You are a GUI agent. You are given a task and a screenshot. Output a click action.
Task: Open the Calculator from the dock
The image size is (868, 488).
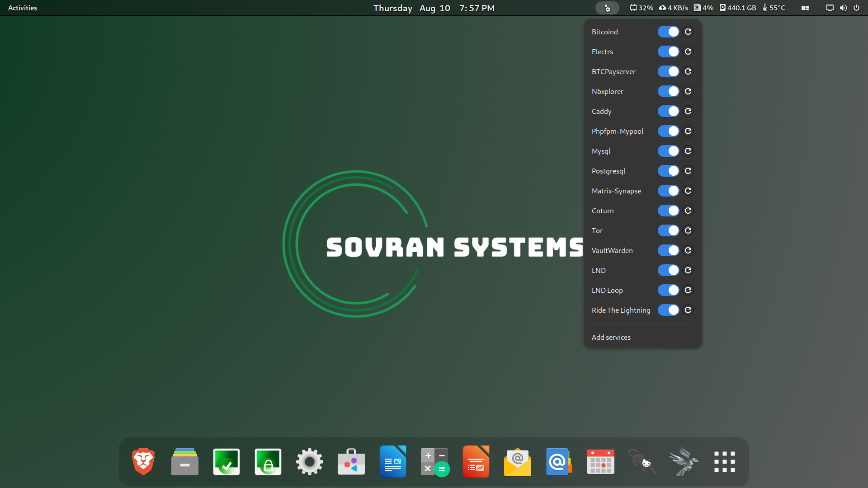click(434, 462)
